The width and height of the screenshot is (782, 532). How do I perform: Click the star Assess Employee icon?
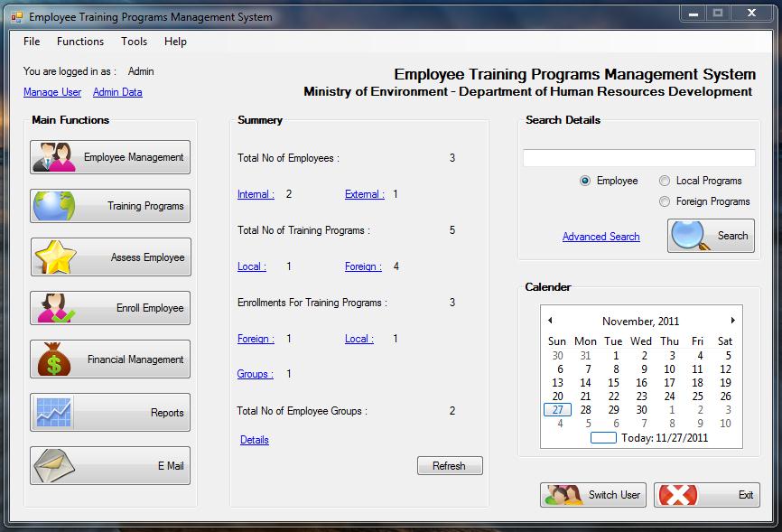pos(55,257)
